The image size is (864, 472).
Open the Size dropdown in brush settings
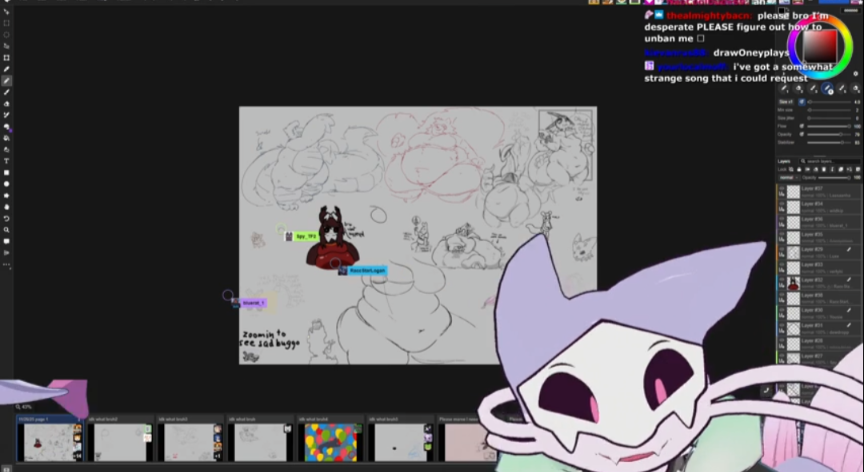[786, 101]
